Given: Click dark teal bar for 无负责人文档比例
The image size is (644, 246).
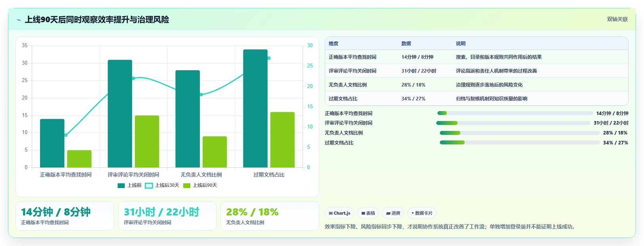Looking at the screenshot, I should [188, 119].
